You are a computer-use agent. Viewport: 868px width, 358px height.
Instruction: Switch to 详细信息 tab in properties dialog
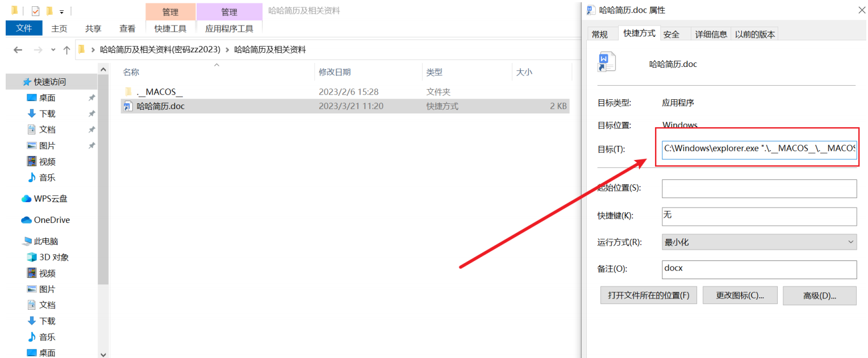pos(711,34)
